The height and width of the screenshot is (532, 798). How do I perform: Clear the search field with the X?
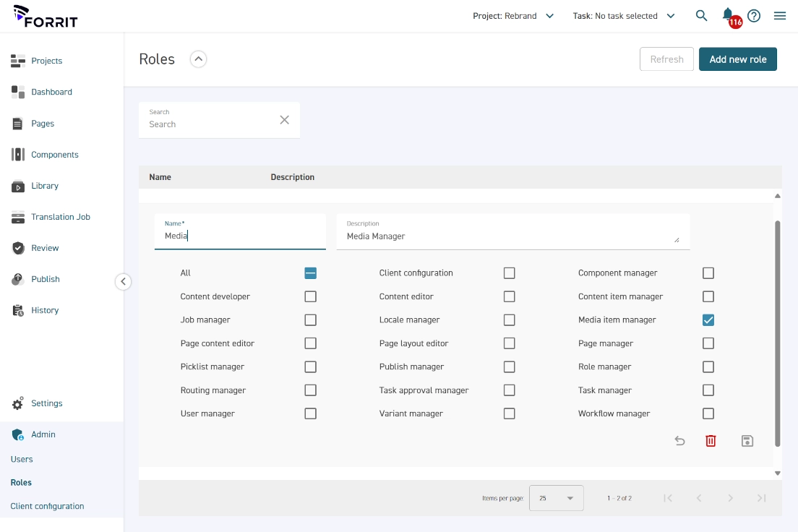(283, 119)
